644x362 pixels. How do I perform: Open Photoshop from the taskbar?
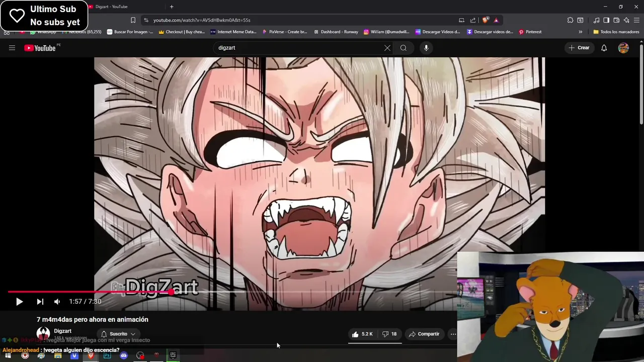pyautogui.click(x=107, y=355)
